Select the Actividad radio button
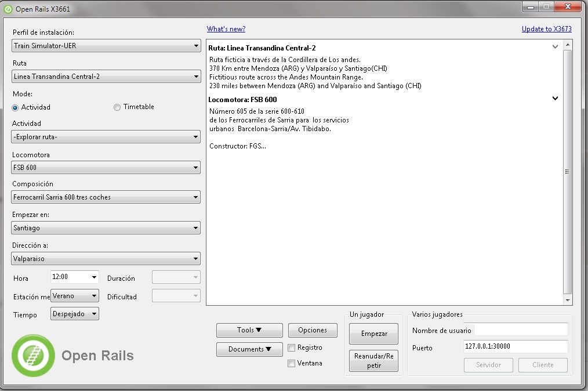 (16, 107)
